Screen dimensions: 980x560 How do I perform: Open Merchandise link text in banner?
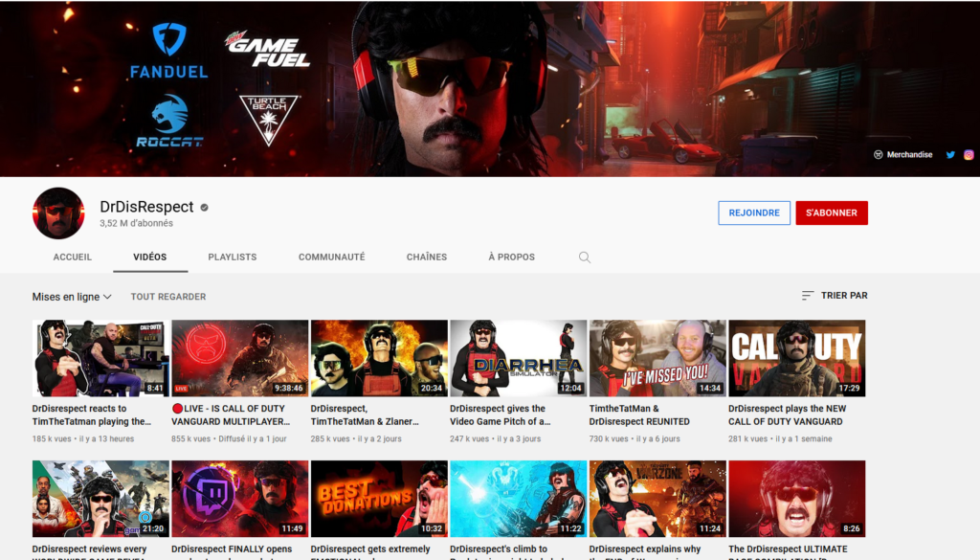(909, 154)
